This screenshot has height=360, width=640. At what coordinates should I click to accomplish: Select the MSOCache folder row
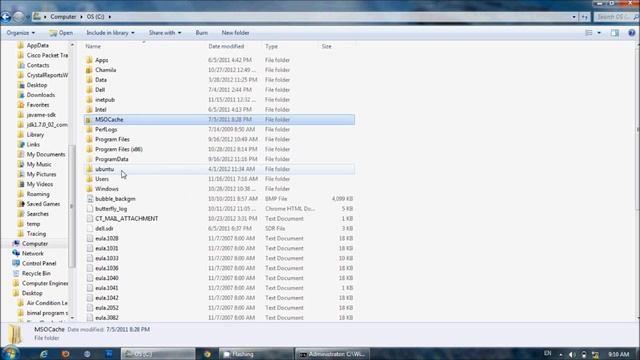tap(219, 120)
